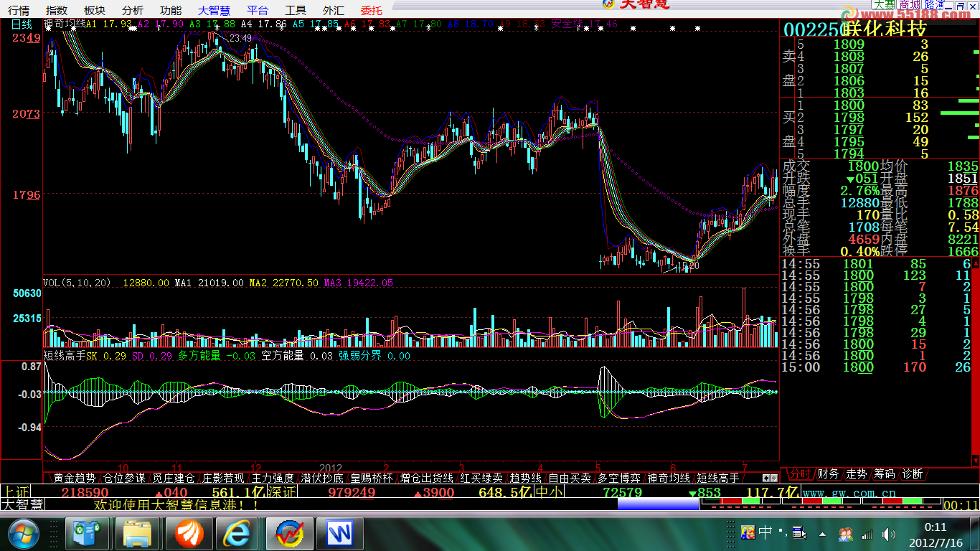This screenshot has height=551, width=980.
Task: Launch Internet Explorer from the taskbar
Action: 236,534
